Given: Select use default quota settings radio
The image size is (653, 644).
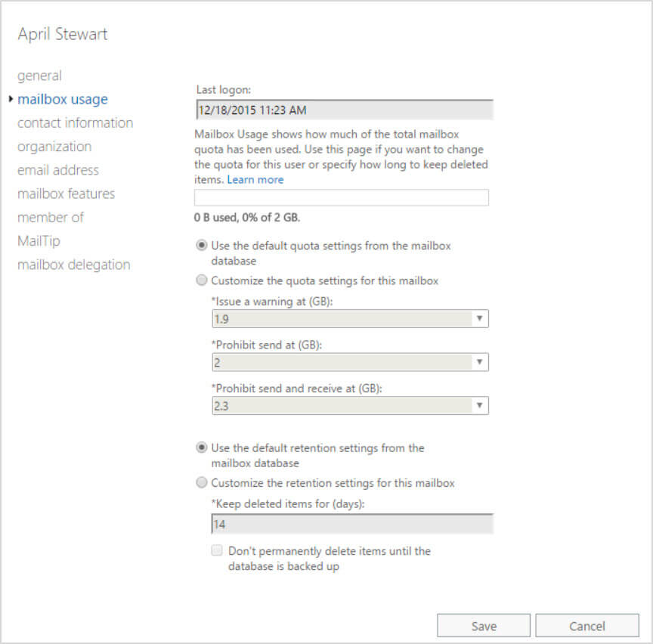Looking at the screenshot, I should click(202, 246).
